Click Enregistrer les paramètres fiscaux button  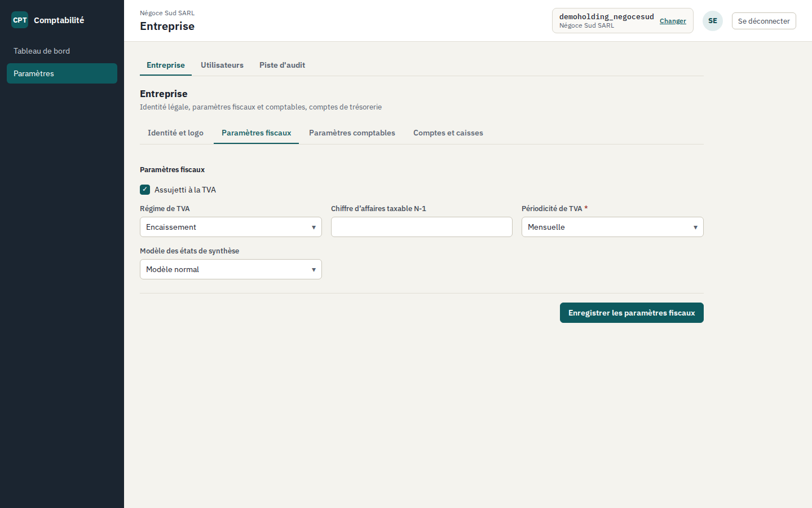click(x=632, y=313)
